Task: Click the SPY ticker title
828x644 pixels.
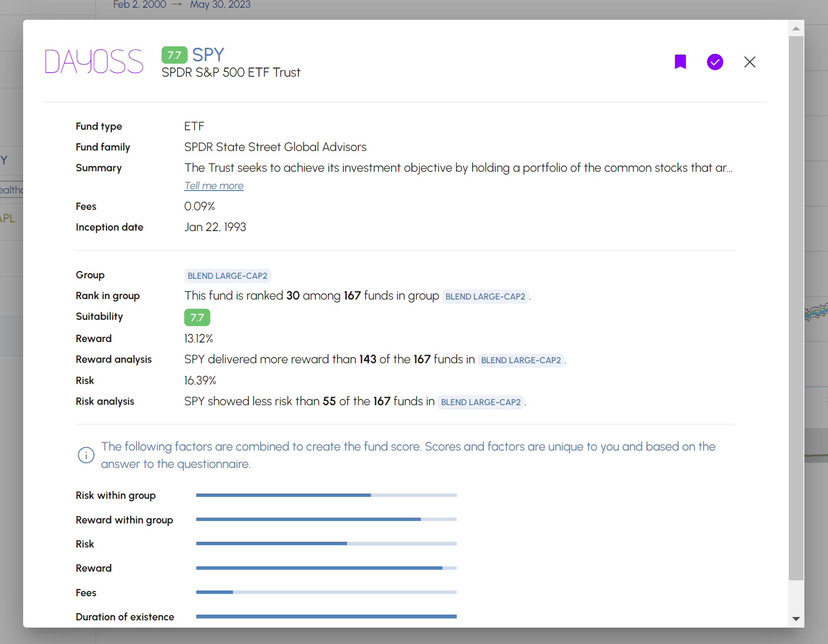Action: [208, 55]
